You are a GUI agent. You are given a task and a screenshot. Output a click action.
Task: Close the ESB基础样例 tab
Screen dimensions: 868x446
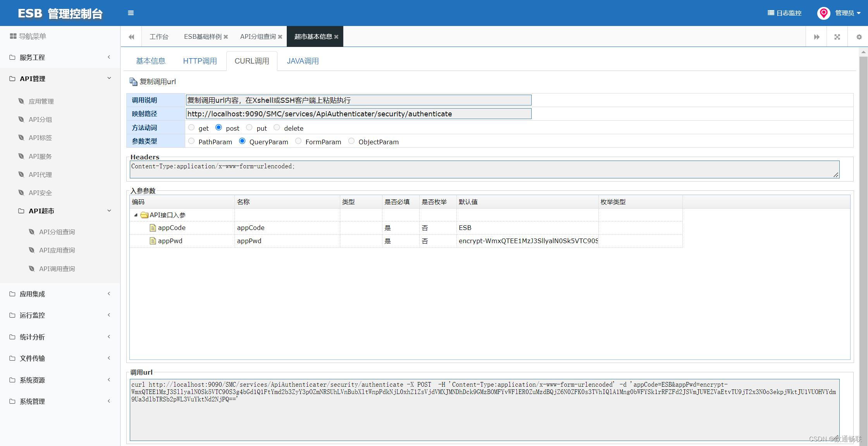(226, 37)
